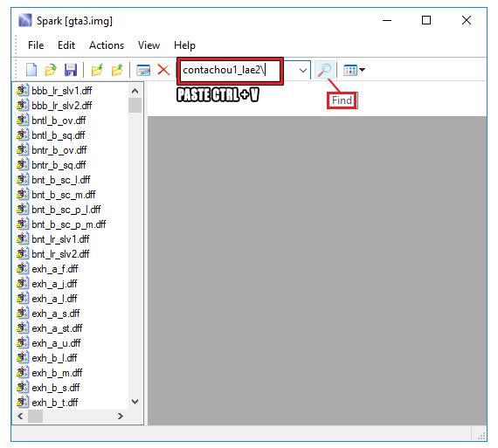498x448 pixels.
Task: Click the file icon beside exh_b_m.dff
Action: [23, 373]
